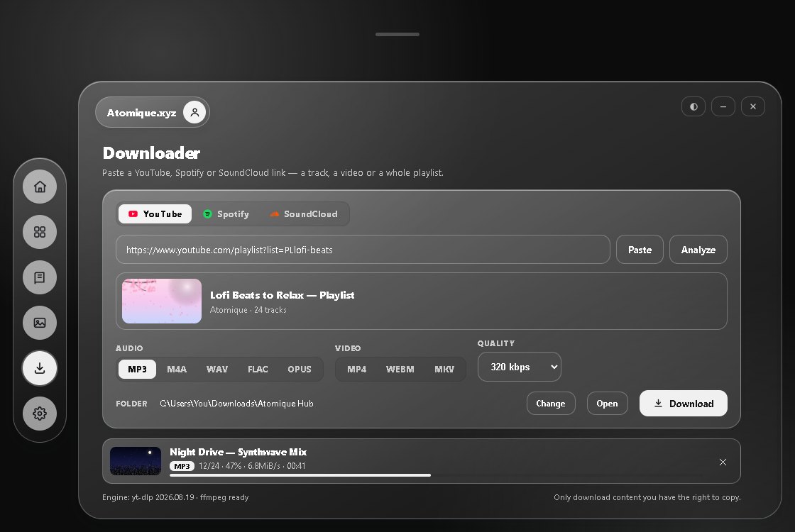
Task: Click 'Night Drive — Synthwave Mix' title
Action: click(x=238, y=452)
